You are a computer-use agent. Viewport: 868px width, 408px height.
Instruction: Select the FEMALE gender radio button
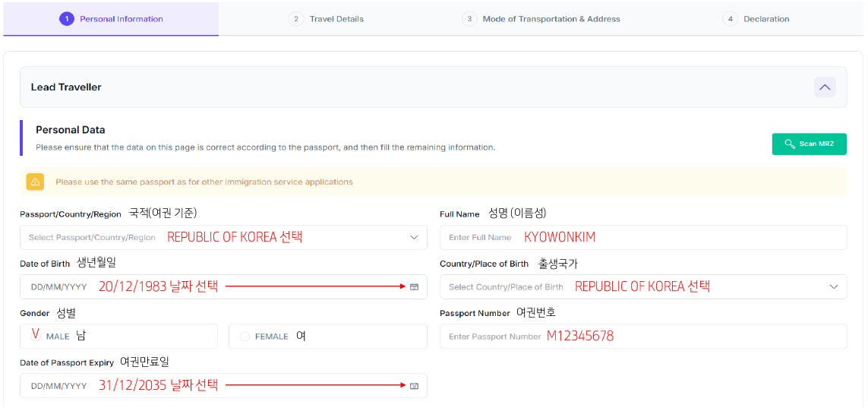tap(245, 337)
